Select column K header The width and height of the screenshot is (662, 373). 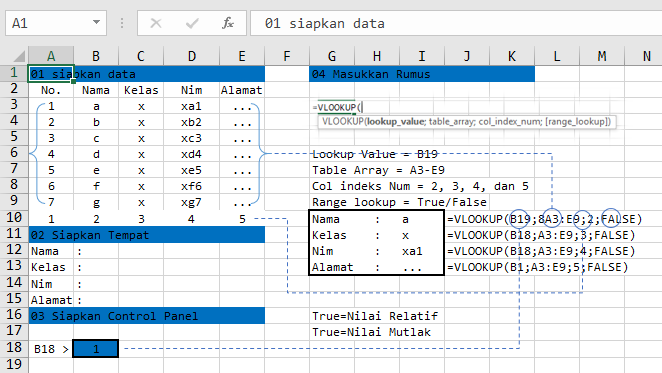512,56
